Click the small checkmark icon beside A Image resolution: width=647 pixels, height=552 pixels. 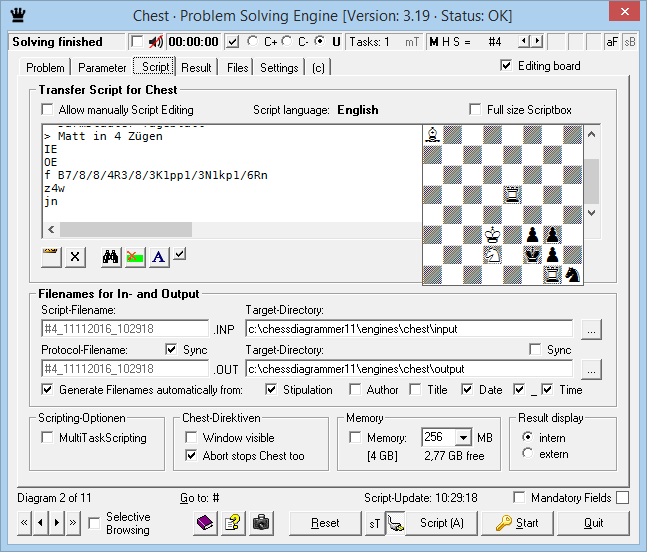179,254
